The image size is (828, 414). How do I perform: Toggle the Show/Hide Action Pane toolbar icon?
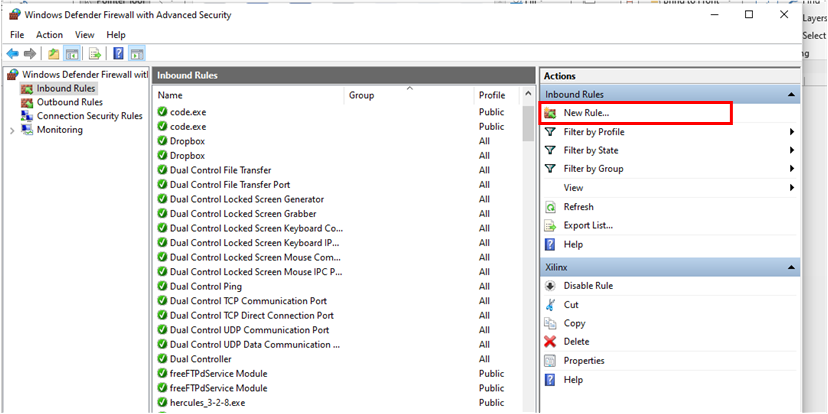(137, 53)
